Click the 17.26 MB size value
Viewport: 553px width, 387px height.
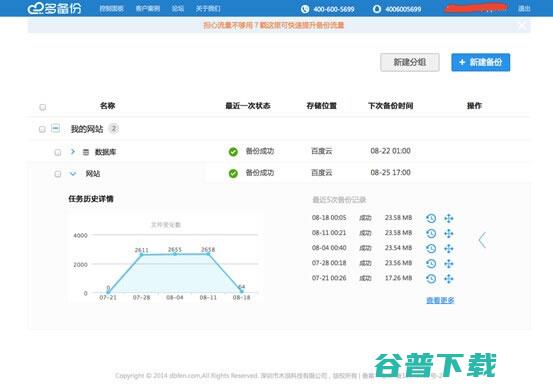(399, 278)
